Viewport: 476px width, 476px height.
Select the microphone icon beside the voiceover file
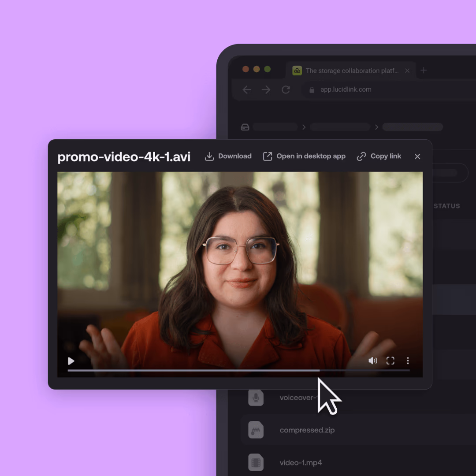point(256,398)
